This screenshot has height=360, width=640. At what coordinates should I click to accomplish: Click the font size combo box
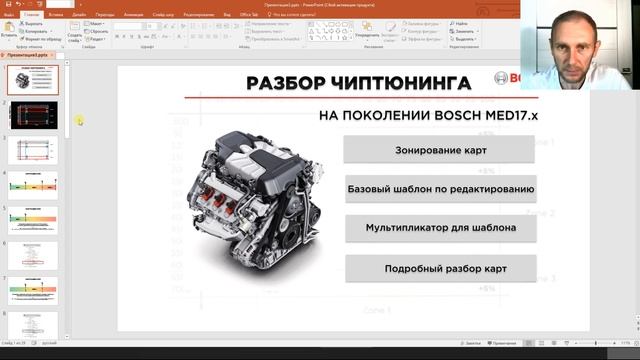151,26
